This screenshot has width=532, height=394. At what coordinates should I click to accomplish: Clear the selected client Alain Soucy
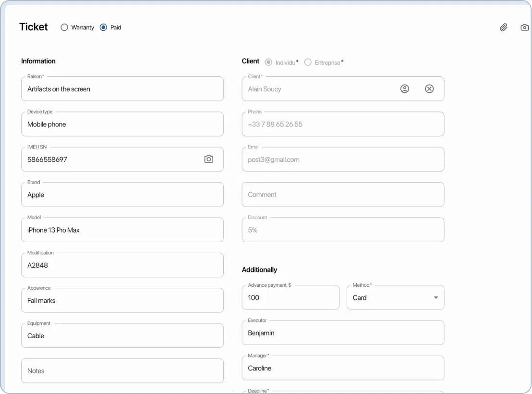coord(429,88)
